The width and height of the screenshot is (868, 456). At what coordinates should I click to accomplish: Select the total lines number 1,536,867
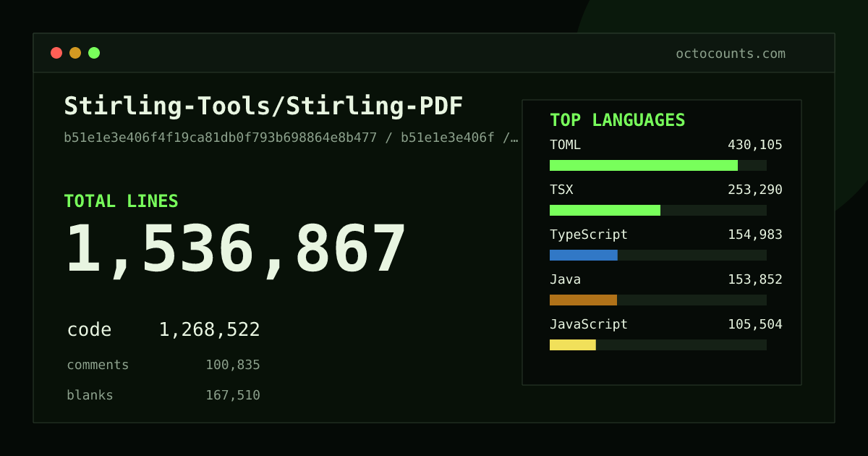[236, 250]
